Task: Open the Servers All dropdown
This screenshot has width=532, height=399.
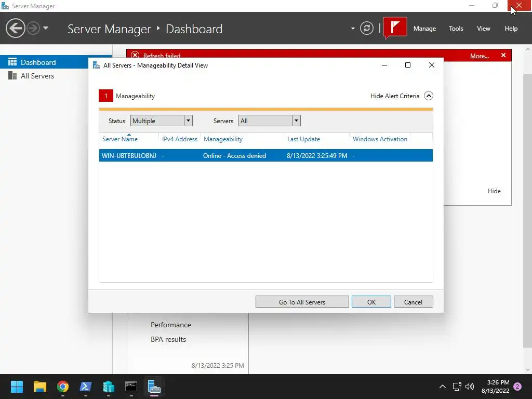Action: (x=270, y=121)
